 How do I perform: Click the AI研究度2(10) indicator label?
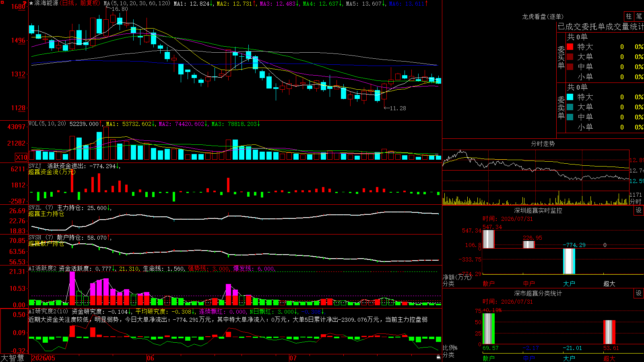pyautogui.click(x=49, y=311)
